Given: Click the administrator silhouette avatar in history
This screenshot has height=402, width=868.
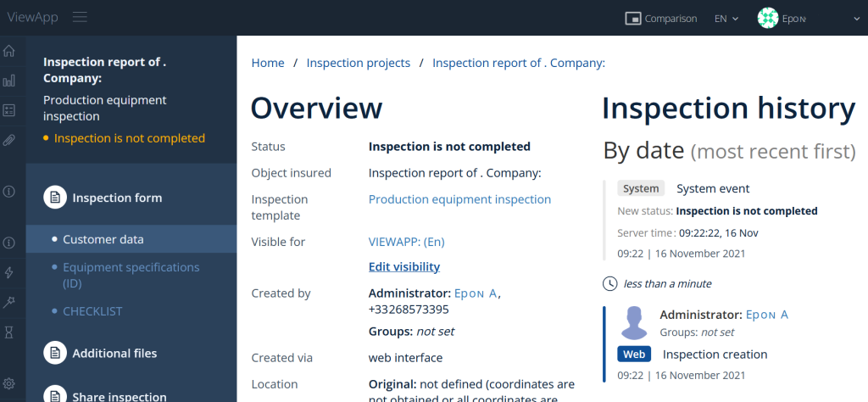Looking at the screenshot, I should tap(634, 323).
